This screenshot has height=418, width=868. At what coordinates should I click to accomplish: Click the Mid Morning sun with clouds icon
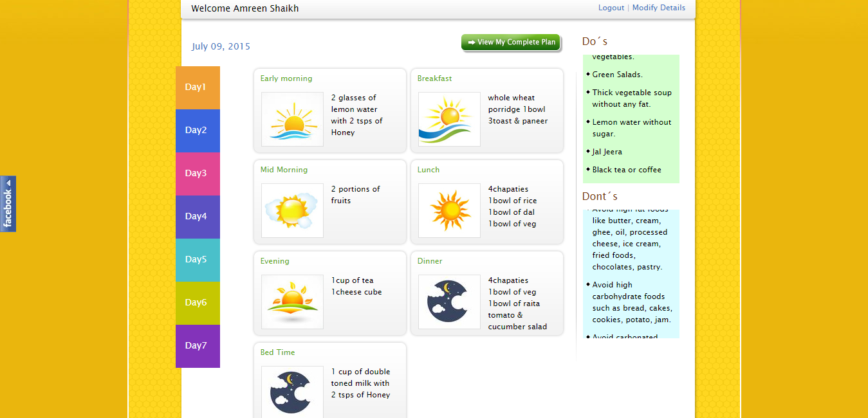pos(292,210)
